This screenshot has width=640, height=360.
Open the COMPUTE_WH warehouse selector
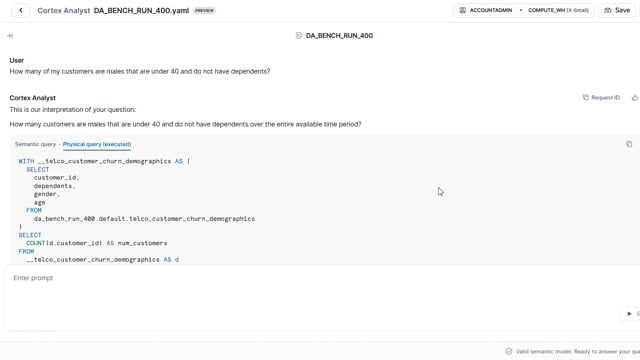[x=558, y=10]
